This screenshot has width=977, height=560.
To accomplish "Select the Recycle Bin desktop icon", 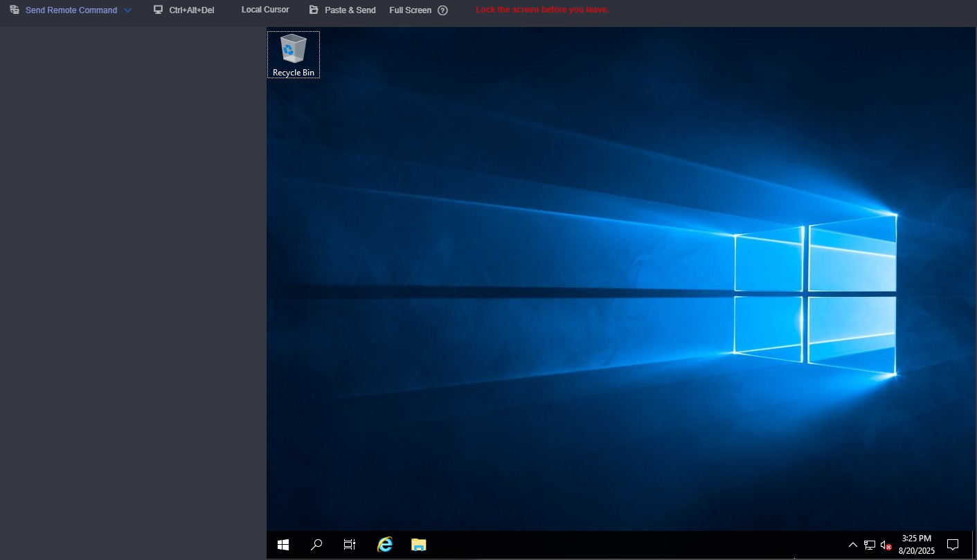I will point(294,55).
